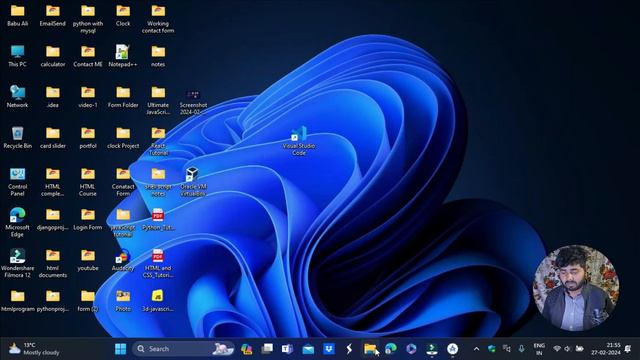The height and width of the screenshot is (360, 640).
Task: Select the card slider folder
Action: click(x=52, y=138)
